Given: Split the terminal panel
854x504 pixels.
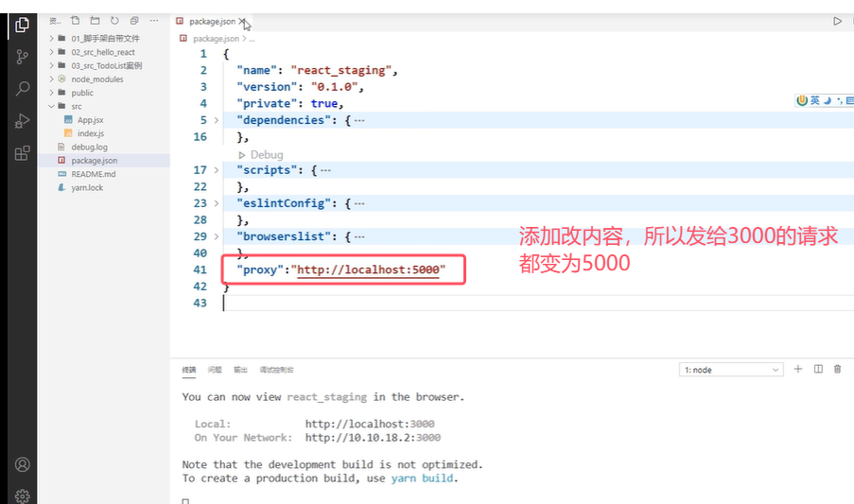Looking at the screenshot, I should [818, 369].
